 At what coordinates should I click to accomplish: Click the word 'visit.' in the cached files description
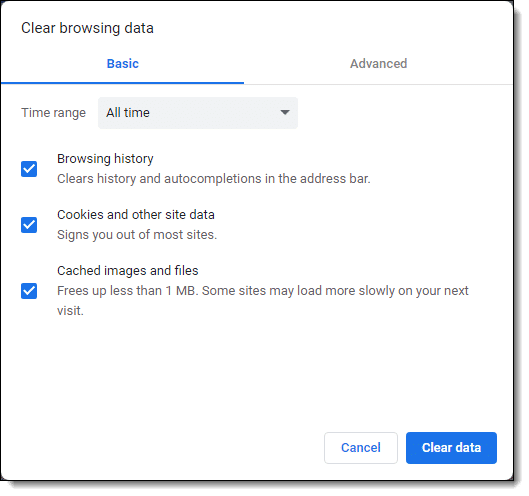[x=70, y=311]
